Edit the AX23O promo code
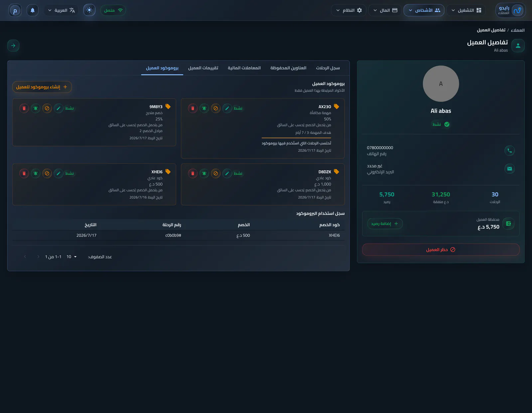This screenshot has height=413, width=532. point(227,108)
